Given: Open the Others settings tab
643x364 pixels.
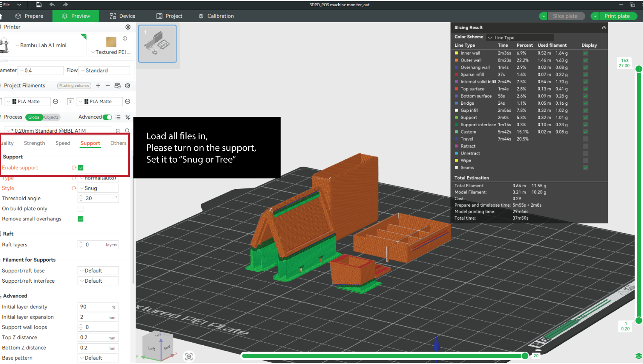Looking at the screenshot, I should tap(118, 143).
